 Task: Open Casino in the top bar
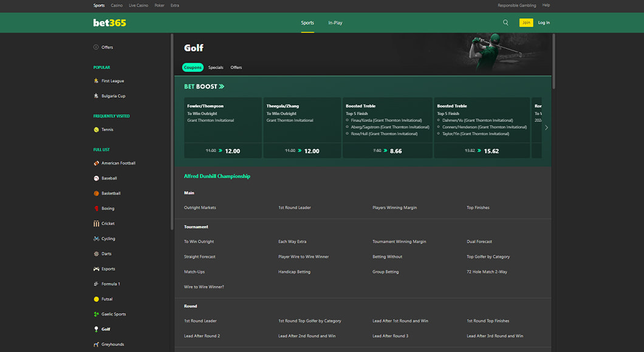117,5
